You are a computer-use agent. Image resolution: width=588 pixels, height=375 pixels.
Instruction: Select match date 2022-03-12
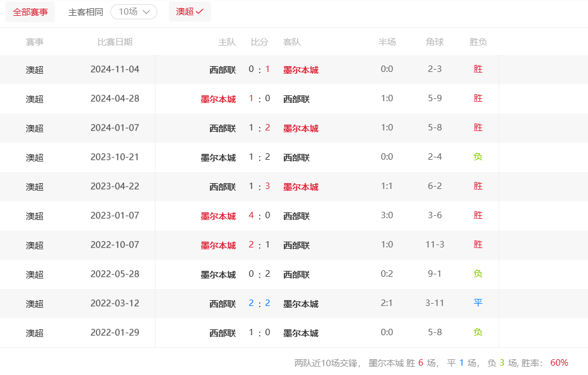(x=115, y=304)
